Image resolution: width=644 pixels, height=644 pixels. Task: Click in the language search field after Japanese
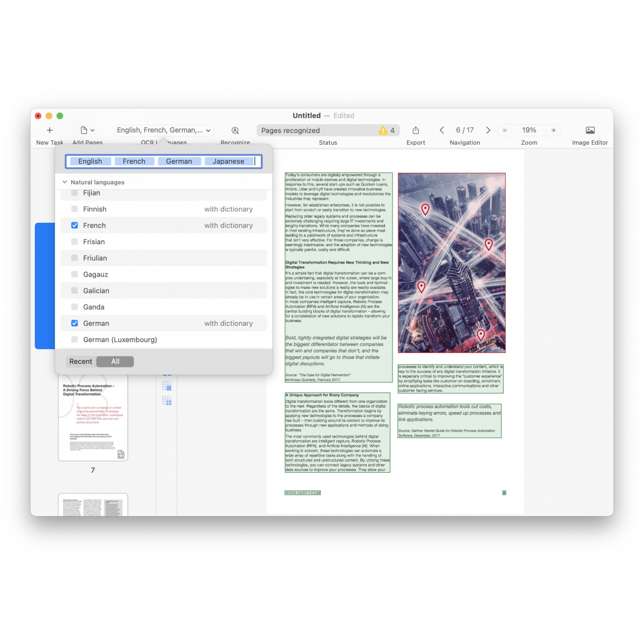click(257, 162)
